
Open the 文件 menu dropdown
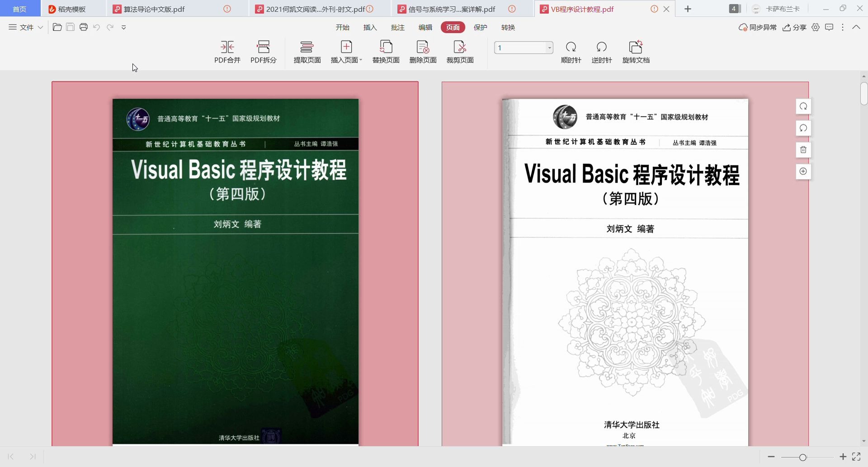coord(26,27)
